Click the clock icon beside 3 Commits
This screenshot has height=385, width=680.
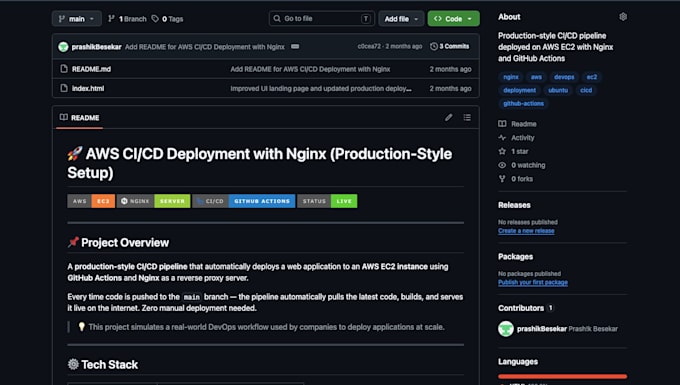434,46
